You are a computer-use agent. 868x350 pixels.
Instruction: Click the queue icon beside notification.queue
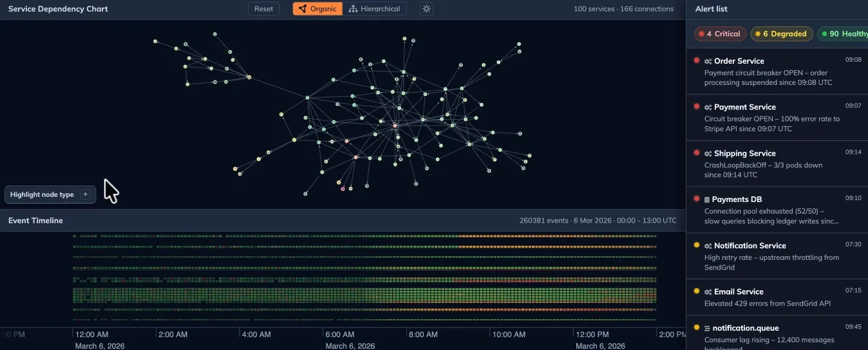(707, 328)
